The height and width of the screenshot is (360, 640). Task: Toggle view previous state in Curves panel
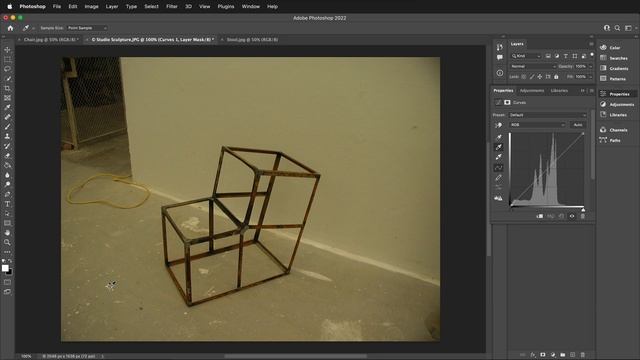[x=551, y=216]
